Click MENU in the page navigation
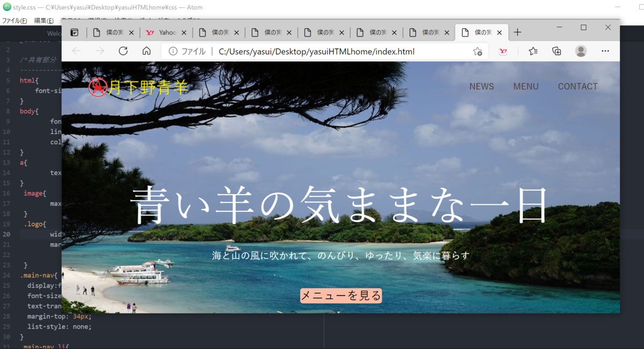Image resolution: width=644 pixels, height=349 pixels. coord(526,86)
